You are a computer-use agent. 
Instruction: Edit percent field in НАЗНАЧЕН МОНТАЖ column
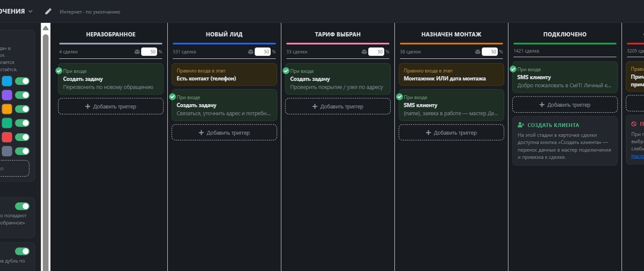pyautogui.click(x=489, y=52)
